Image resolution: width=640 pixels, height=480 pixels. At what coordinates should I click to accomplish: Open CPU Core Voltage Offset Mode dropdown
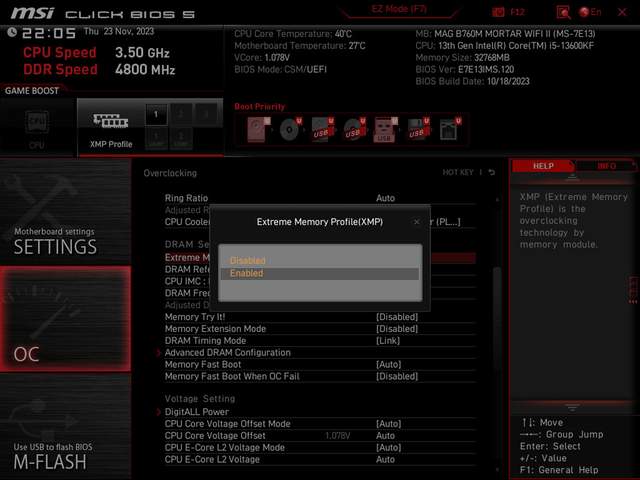click(389, 424)
